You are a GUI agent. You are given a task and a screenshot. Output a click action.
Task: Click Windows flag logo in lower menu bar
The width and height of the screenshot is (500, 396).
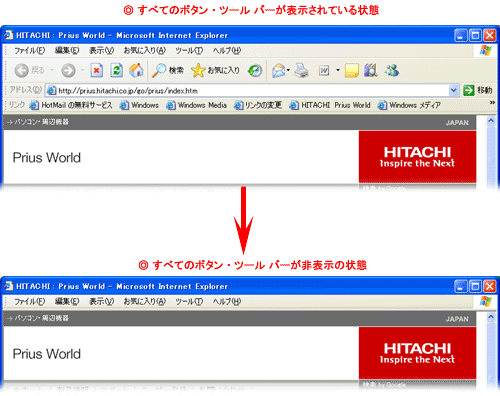(x=486, y=302)
